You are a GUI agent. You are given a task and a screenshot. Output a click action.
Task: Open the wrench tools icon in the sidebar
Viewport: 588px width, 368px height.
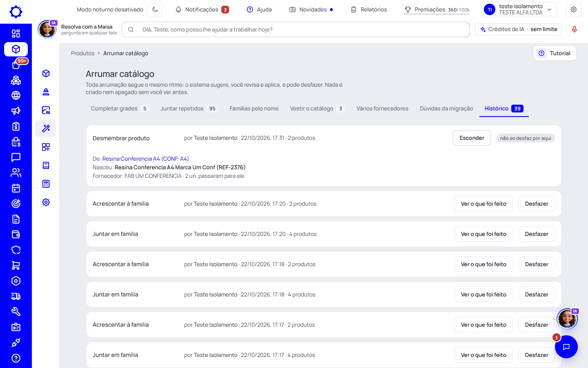[16, 312]
